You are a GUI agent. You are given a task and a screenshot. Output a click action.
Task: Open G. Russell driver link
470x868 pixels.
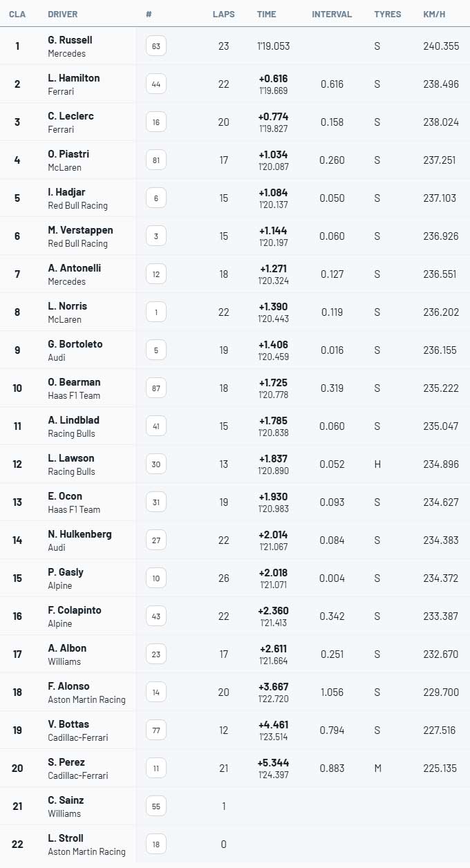(70, 40)
